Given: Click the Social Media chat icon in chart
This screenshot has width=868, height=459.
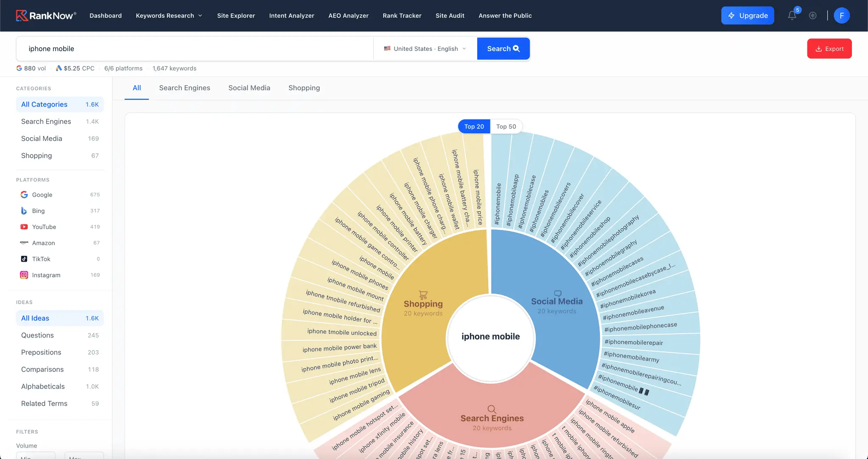Looking at the screenshot, I should click(x=558, y=293).
